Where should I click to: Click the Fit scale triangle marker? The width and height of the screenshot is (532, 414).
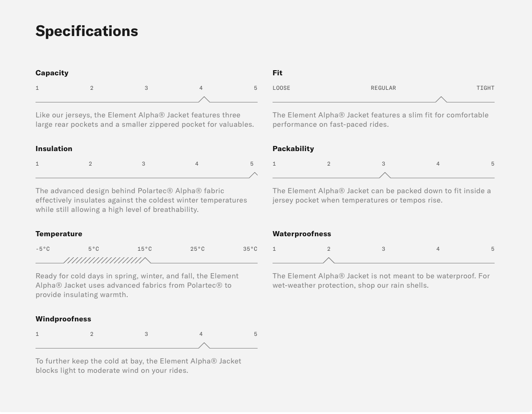[441, 99]
